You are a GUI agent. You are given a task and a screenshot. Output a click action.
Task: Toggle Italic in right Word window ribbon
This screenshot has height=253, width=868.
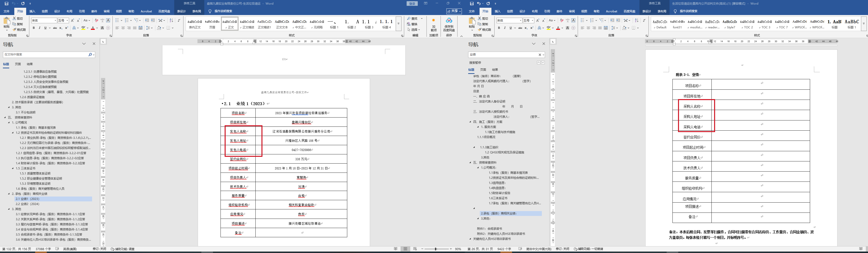coord(505,28)
